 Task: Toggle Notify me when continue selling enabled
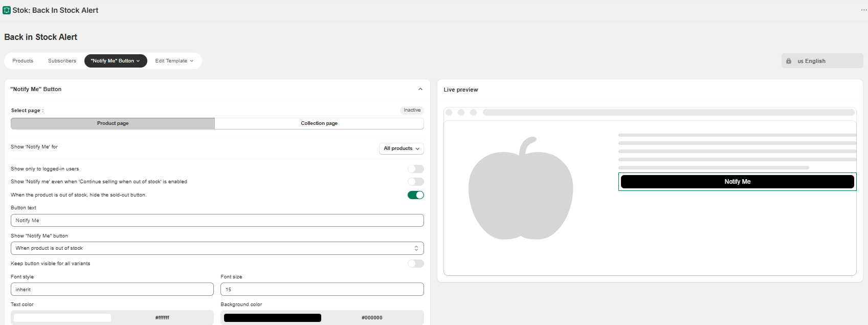(x=416, y=182)
